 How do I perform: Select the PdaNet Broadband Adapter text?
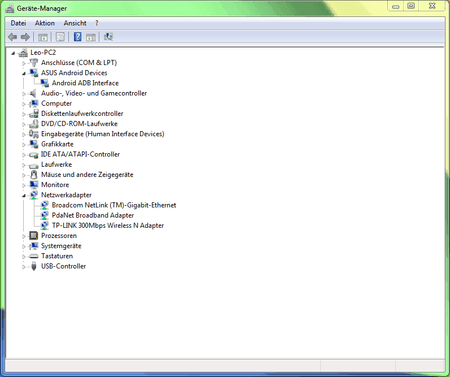point(93,215)
